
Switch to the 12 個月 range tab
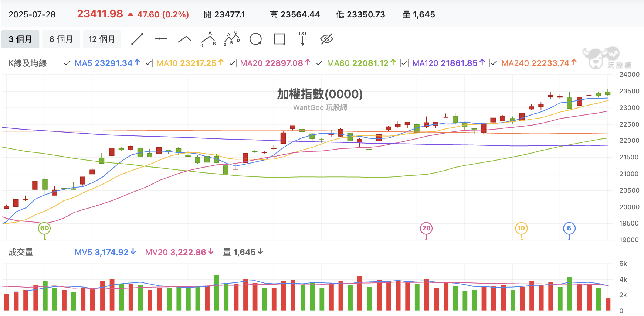(102, 39)
